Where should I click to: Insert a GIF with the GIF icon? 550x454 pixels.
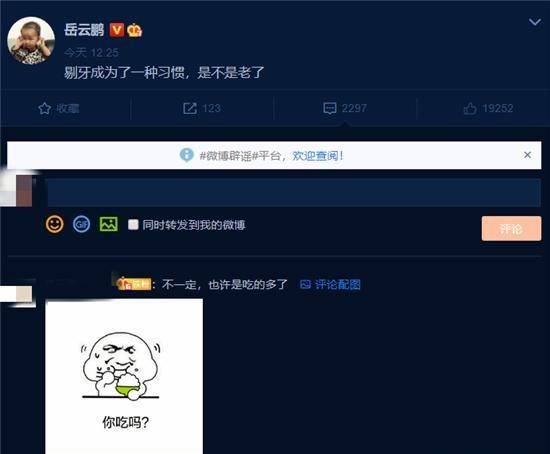[81, 224]
